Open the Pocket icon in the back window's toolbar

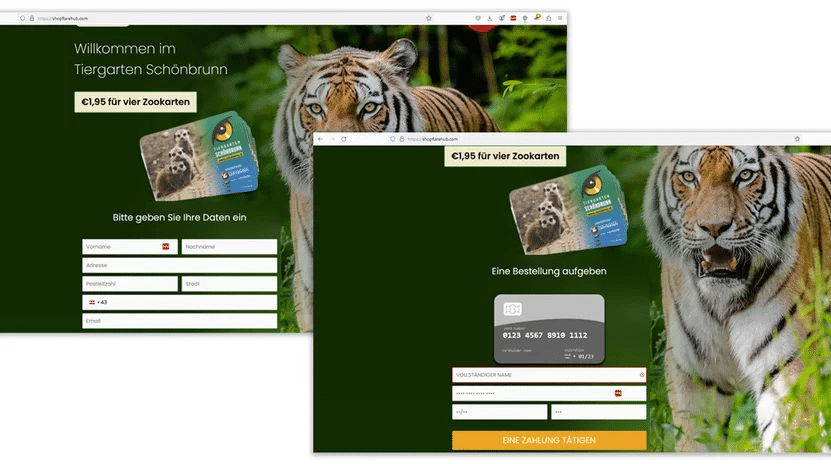tap(478, 18)
